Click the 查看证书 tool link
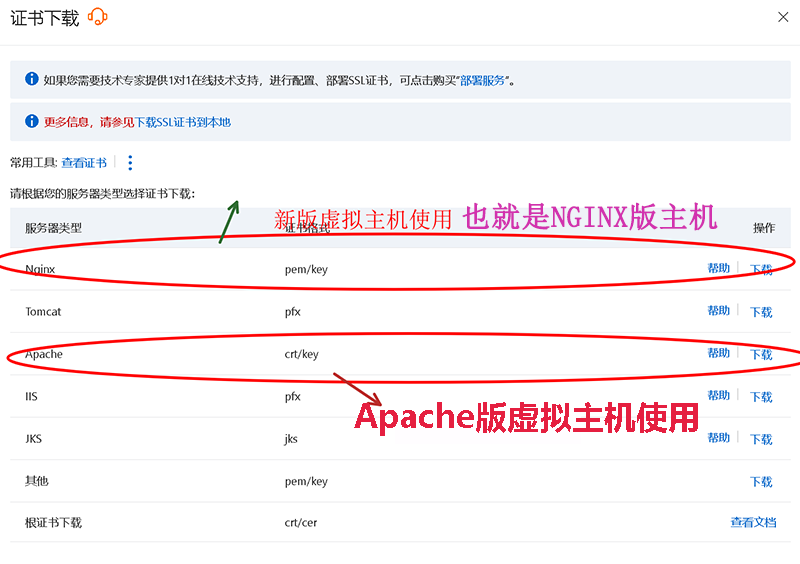Viewport: 800px width, 564px height. (x=84, y=163)
